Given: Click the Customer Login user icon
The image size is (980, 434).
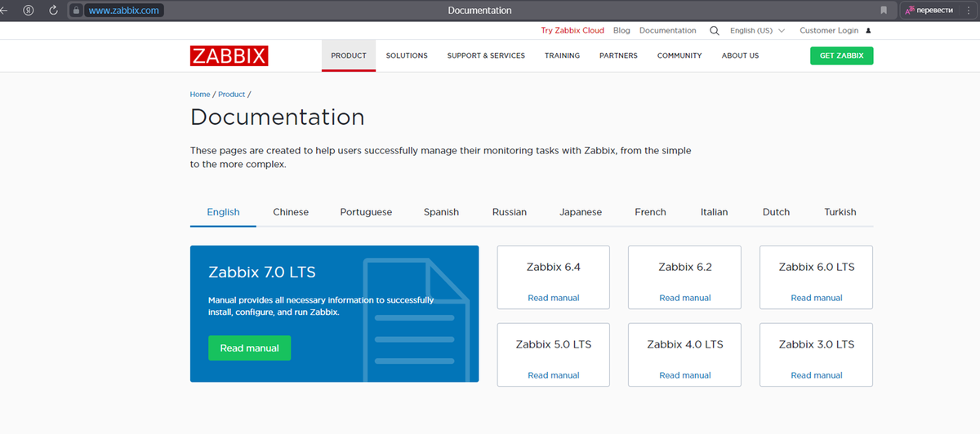Looking at the screenshot, I should click(868, 31).
